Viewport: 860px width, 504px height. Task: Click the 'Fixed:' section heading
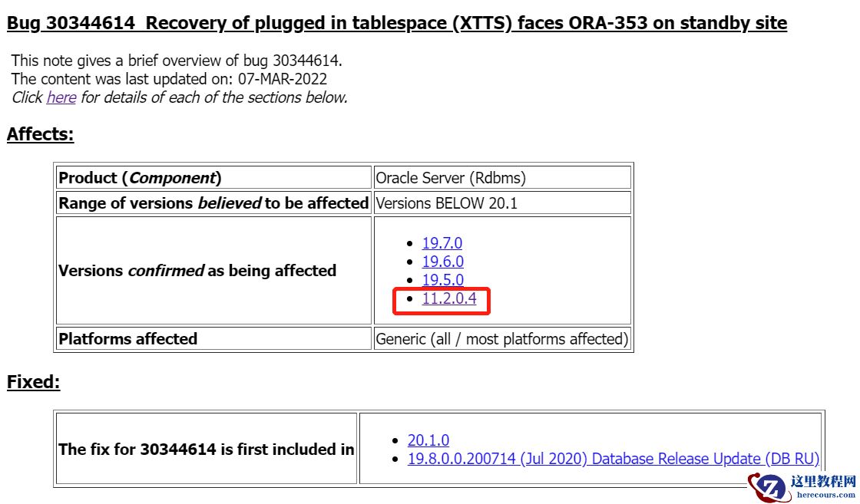34,382
